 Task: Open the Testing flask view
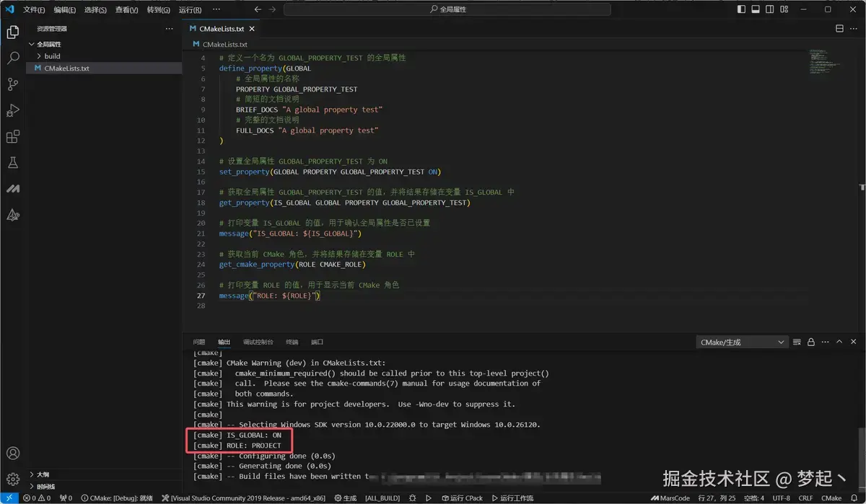(12, 163)
